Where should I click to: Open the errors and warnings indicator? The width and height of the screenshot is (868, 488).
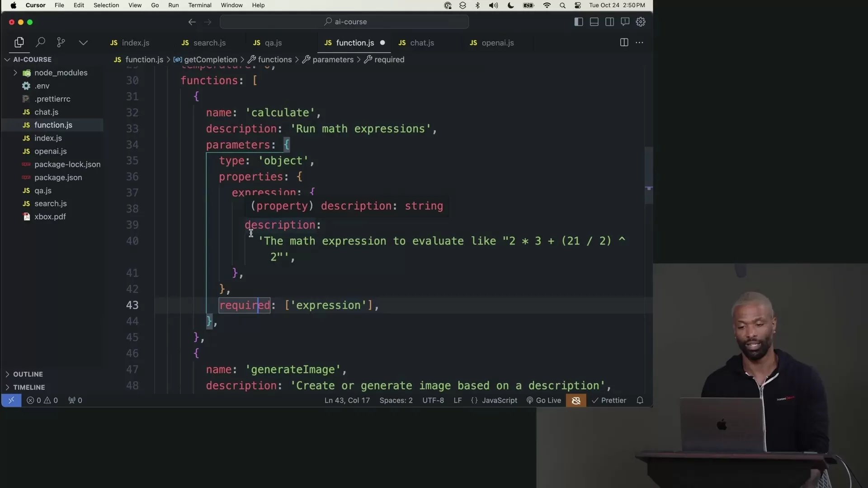(42, 400)
